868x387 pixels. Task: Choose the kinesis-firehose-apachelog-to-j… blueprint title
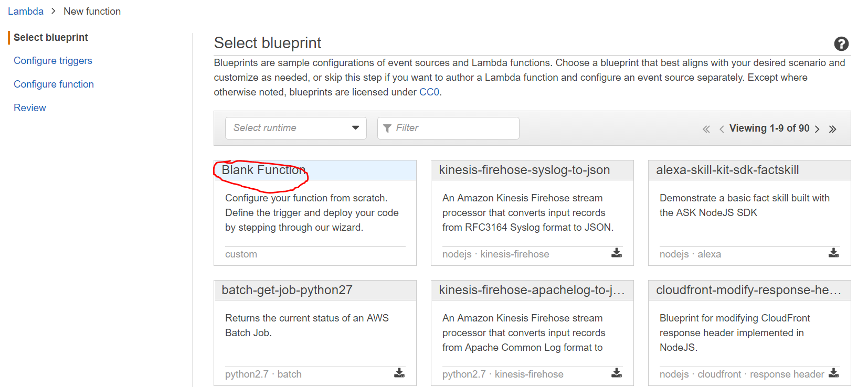[532, 290]
